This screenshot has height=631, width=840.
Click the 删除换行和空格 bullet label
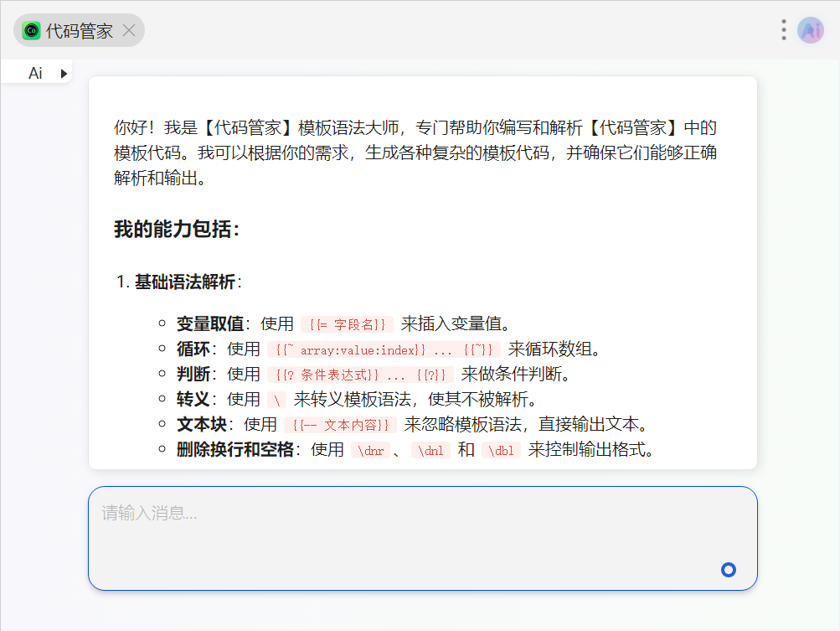tap(235, 450)
